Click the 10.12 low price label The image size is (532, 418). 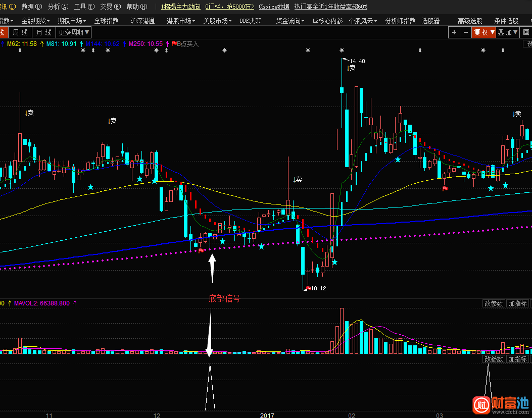(x=318, y=288)
